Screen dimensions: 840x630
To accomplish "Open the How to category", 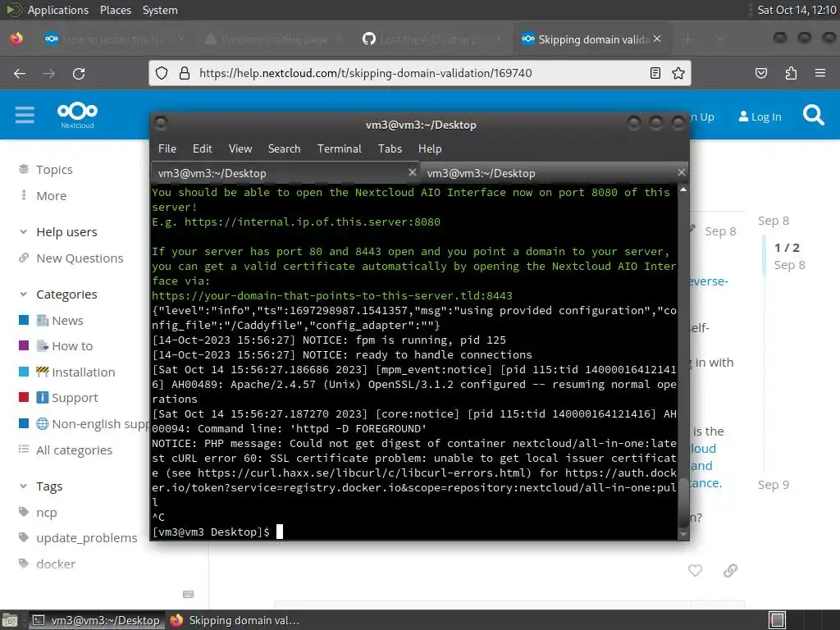I will click(72, 346).
